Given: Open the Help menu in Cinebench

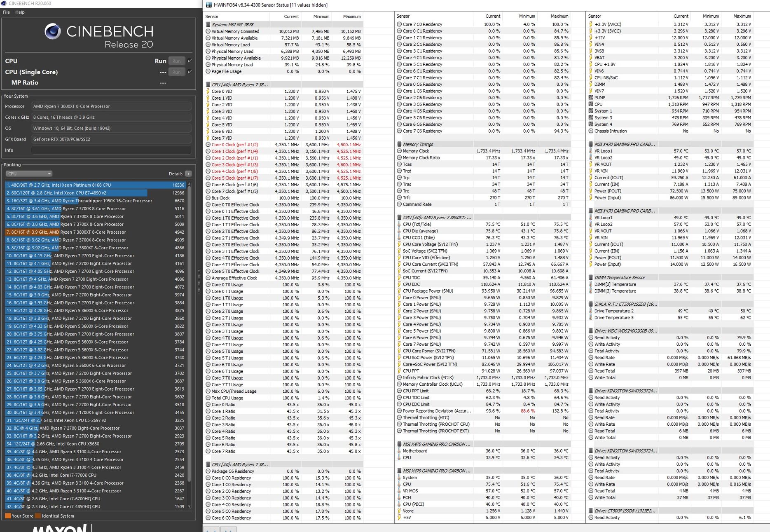Looking at the screenshot, I should pyautogui.click(x=20, y=12).
